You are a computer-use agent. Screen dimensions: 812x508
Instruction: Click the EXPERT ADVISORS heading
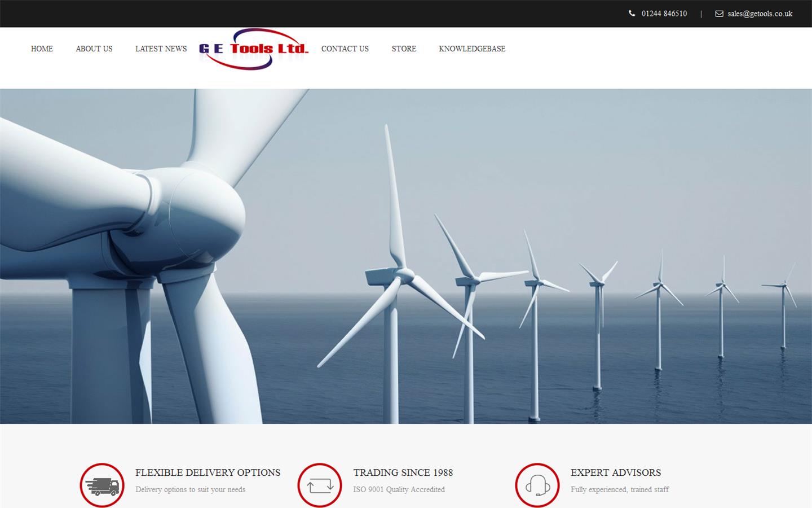616,473
